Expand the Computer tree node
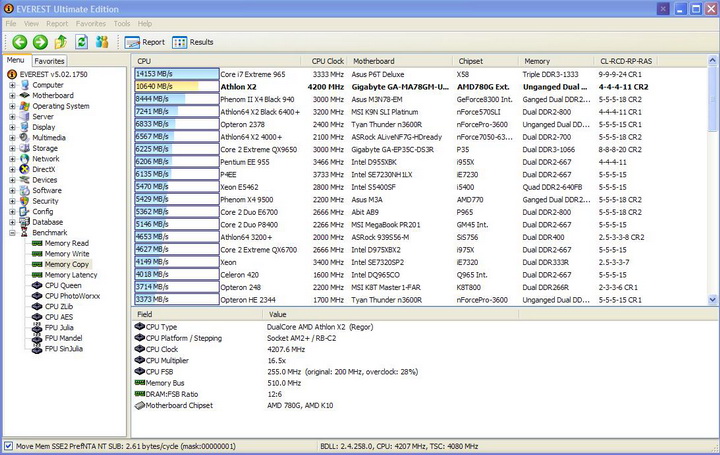 coord(12,85)
